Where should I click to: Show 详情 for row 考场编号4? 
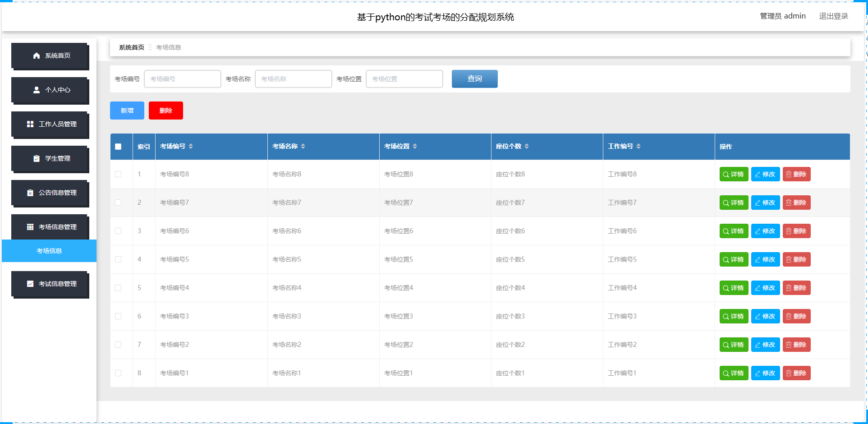click(x=734, y=288)
